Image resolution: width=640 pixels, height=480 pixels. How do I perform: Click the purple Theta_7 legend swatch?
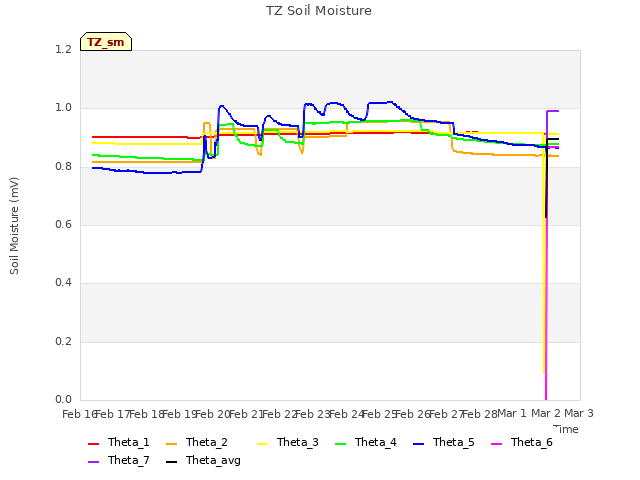tap(93, 462)
